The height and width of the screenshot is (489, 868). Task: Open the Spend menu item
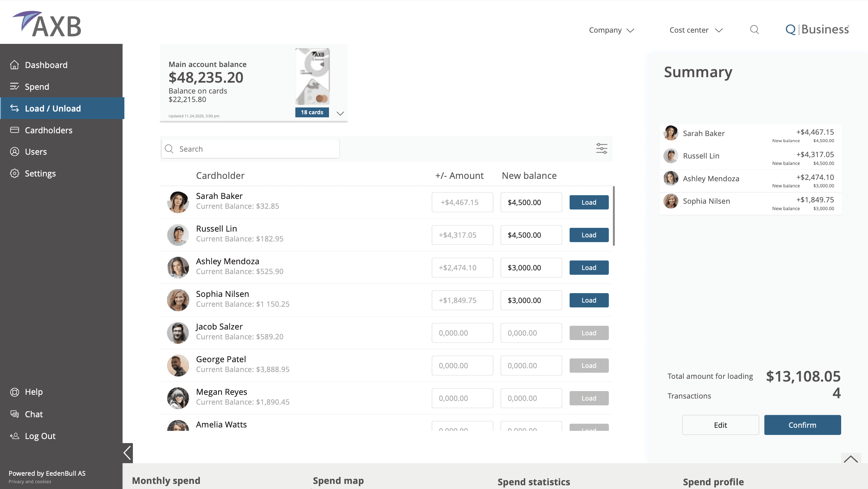tap(37, 87)
